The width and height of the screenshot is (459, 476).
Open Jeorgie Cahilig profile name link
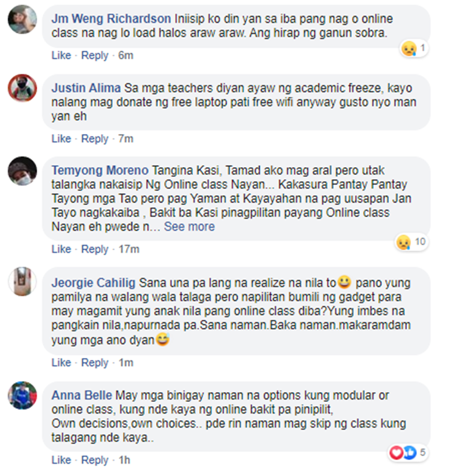click(93, 283)
